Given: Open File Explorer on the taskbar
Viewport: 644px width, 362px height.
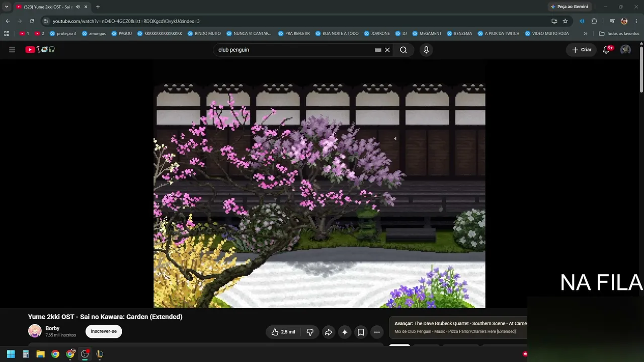Looking at the screenshot, I should (40, 354).
